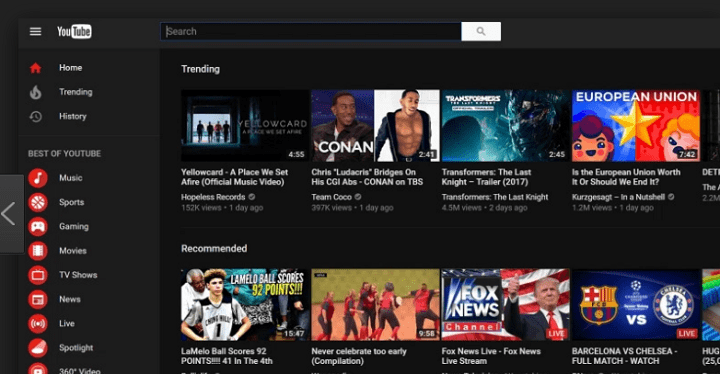Open Trending in the sidebar
This screenshot has height=374, width=720.
pos(75,92)
